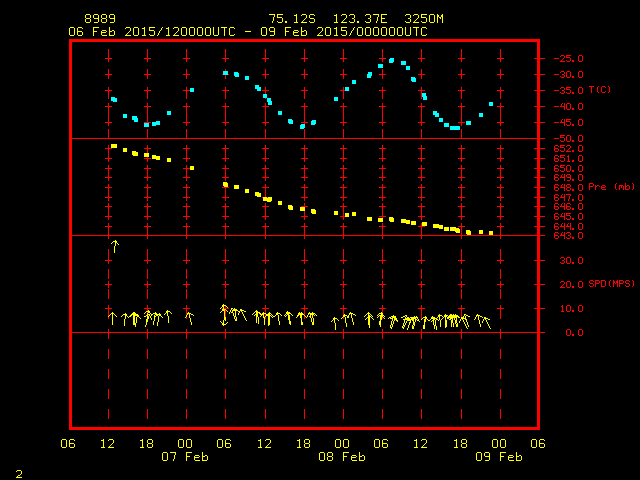640x480 pixels.
Task: Click the 651.0 pressure tick value
Action: click(x=569, y=158)
